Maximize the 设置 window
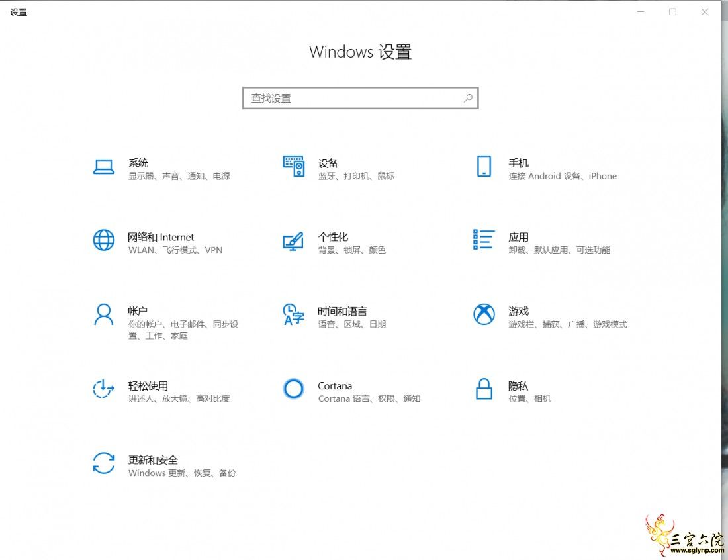Image resolution: width=728 pixels, height=560 pixels. (x=673, y=12)
